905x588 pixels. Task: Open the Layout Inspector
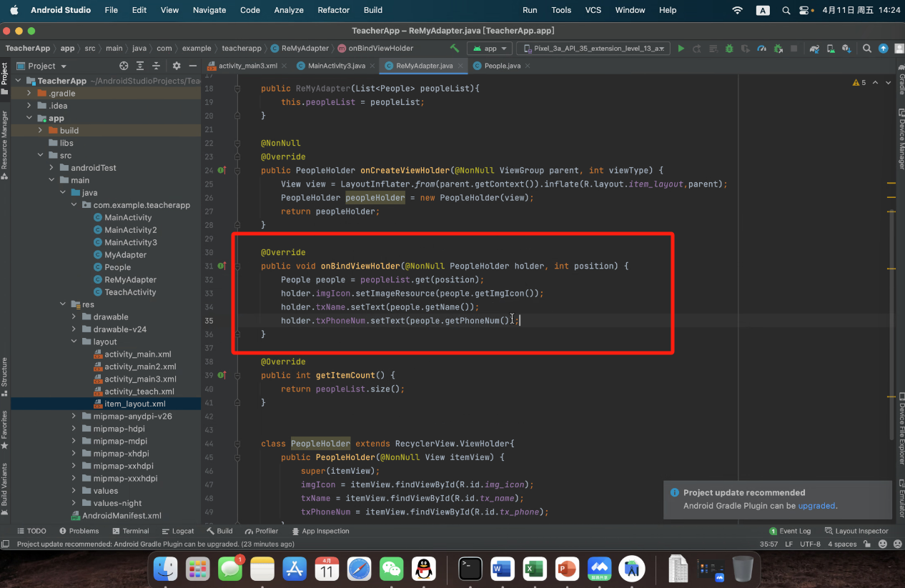(x=857, y=531)
